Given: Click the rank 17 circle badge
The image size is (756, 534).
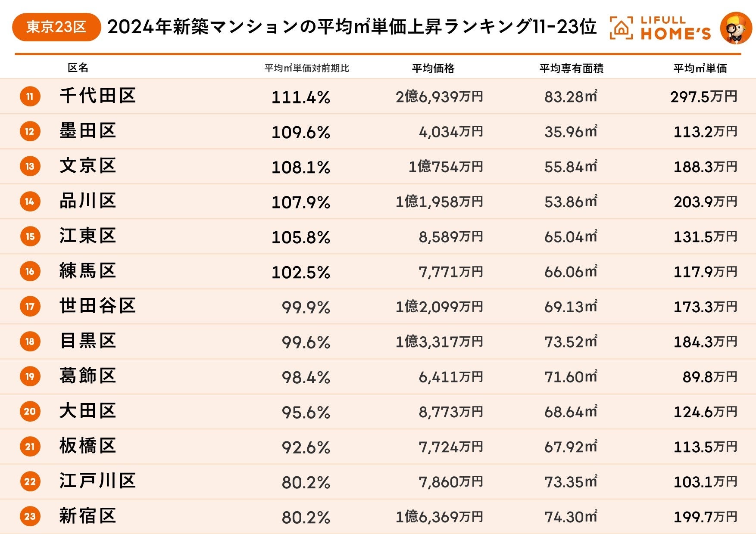Looking at the screenshot, I should [x=30, y=306].
